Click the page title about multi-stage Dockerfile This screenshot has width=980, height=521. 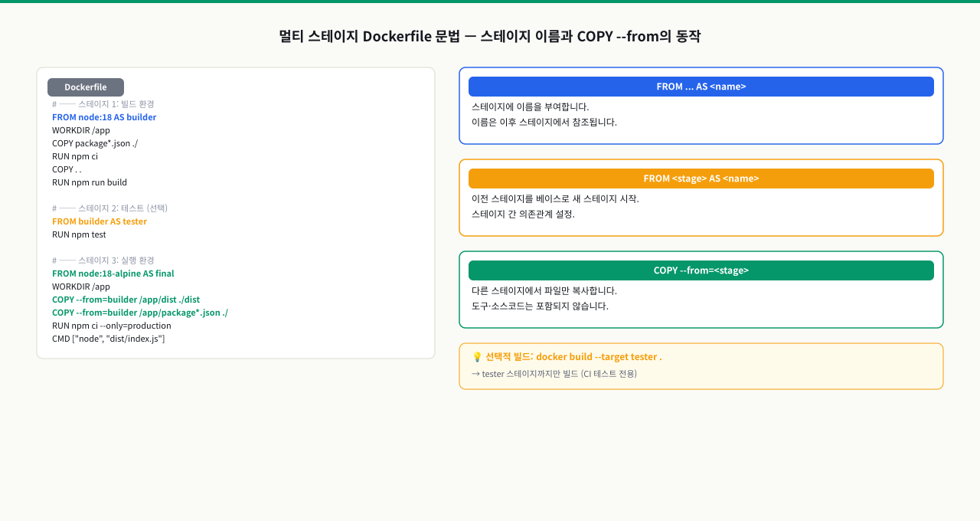[x=490, y=36]
